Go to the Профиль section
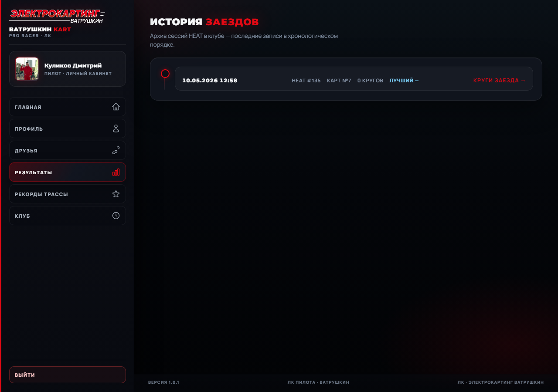 pyautogui.click(x=68, y=128)
